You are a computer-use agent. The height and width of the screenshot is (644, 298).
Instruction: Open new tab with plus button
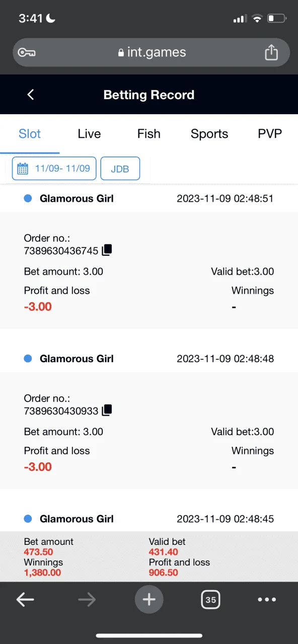click(x=149, y=599)
